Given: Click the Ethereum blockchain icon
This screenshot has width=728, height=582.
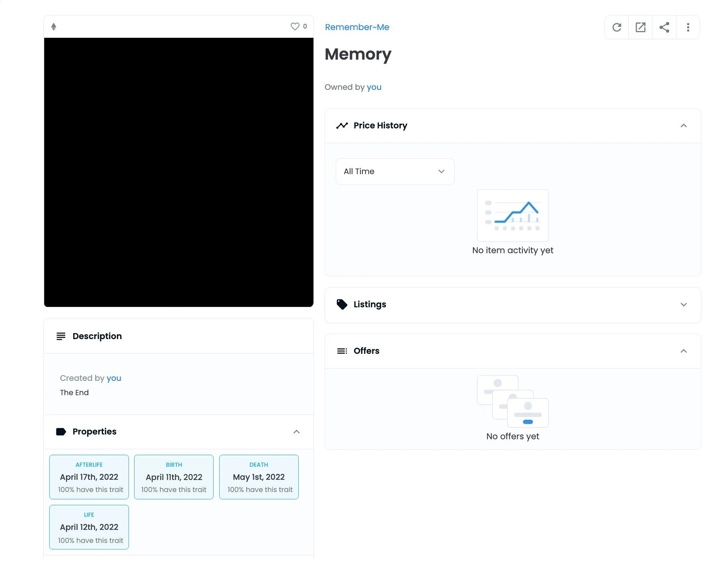Looking at the screenshot, I should (x=54, y=27).
